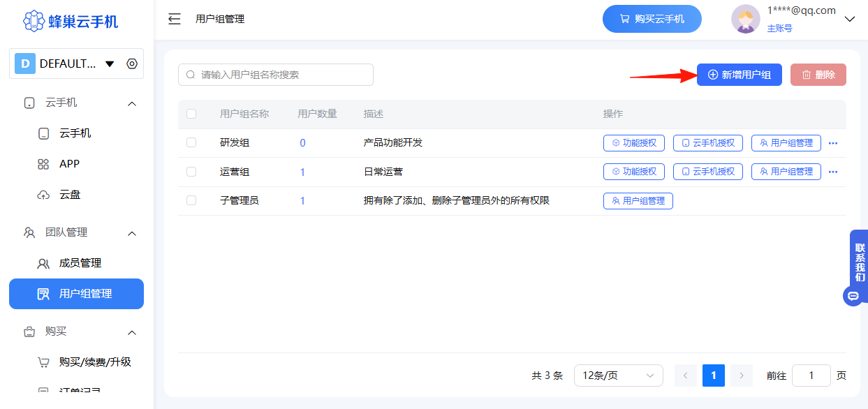Click the sidebar collapse icon in header
This screenshot has width=868, height=409.
[175, 19]
